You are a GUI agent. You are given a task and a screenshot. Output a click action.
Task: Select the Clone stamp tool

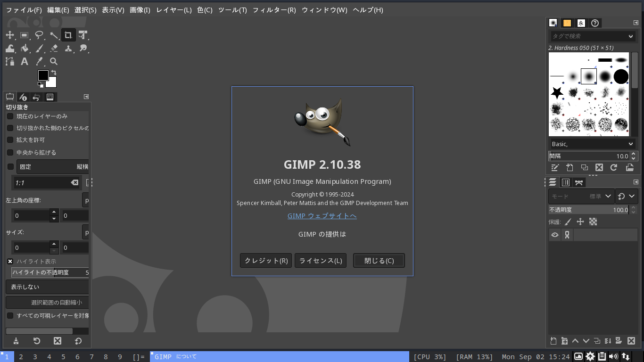pyautogui.click(x=68, y=48)
